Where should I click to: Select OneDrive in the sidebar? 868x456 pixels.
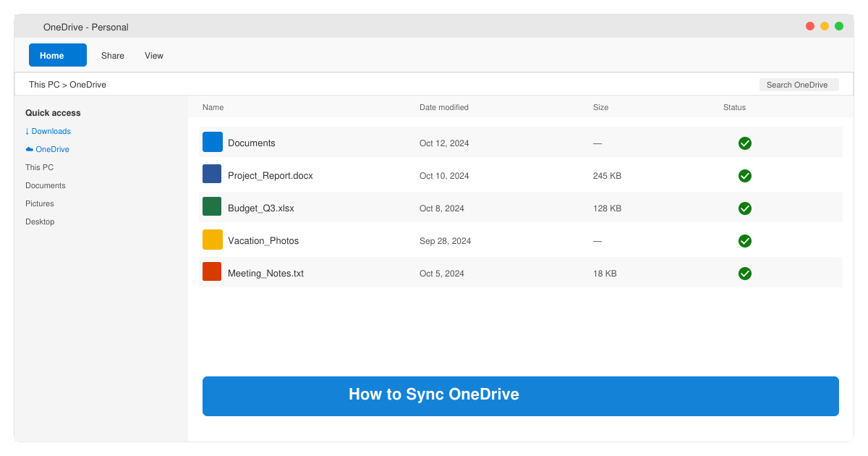47,149
